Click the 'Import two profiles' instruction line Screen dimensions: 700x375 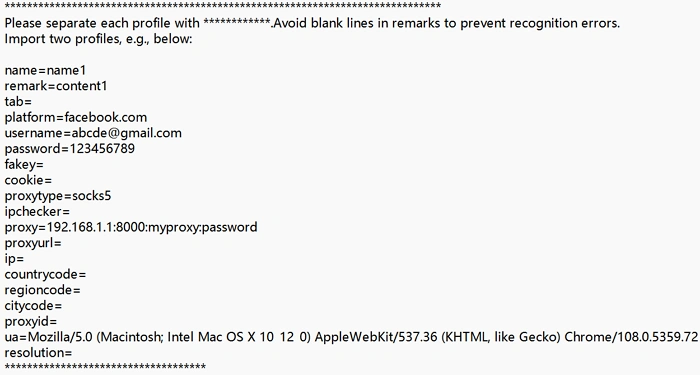pos(98,39)
